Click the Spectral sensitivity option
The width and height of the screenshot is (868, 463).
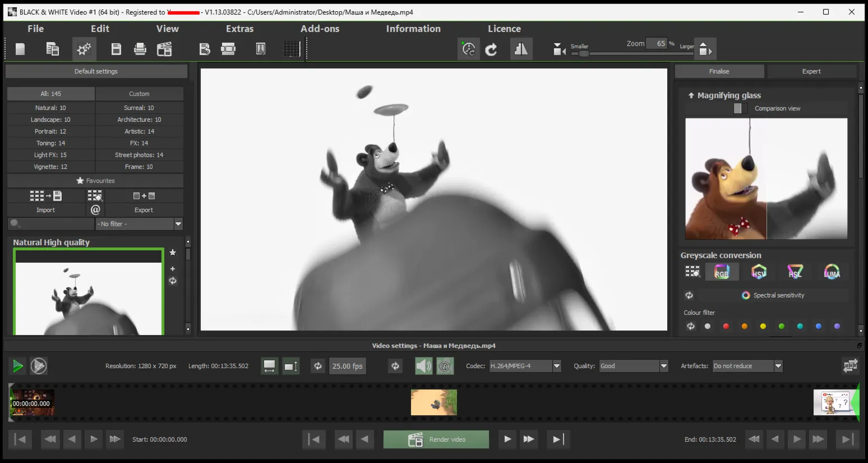click(x=773, y=295)
